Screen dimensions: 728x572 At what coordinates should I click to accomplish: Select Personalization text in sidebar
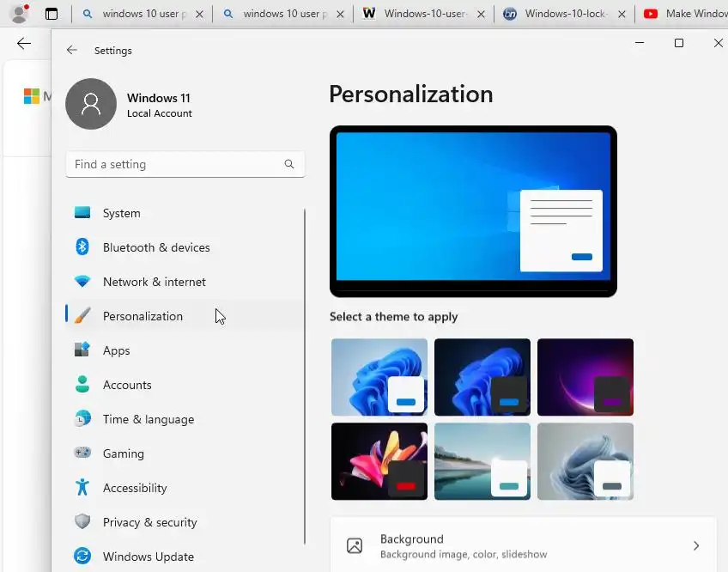pos(143,316)
